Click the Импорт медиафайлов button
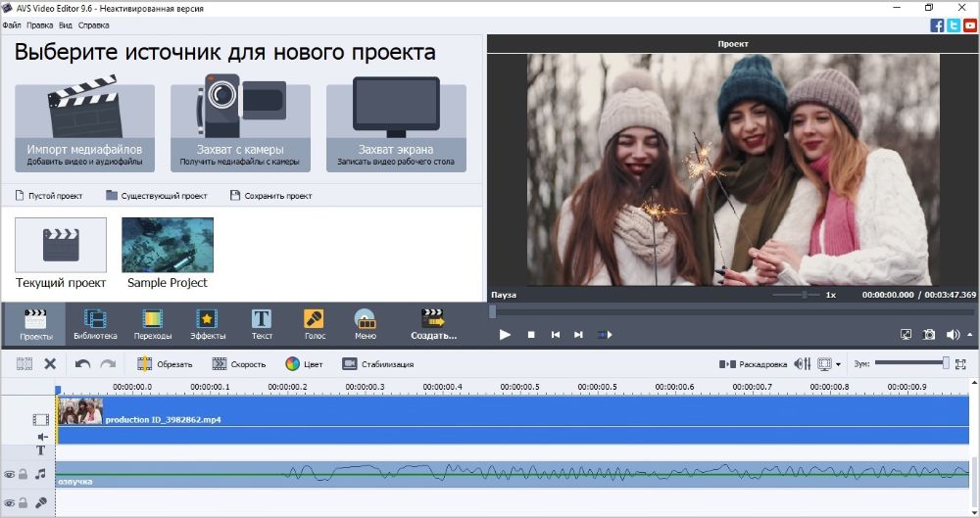Viewport: 980px width, 518px height. pyautogui.click(x=84, y=128)
